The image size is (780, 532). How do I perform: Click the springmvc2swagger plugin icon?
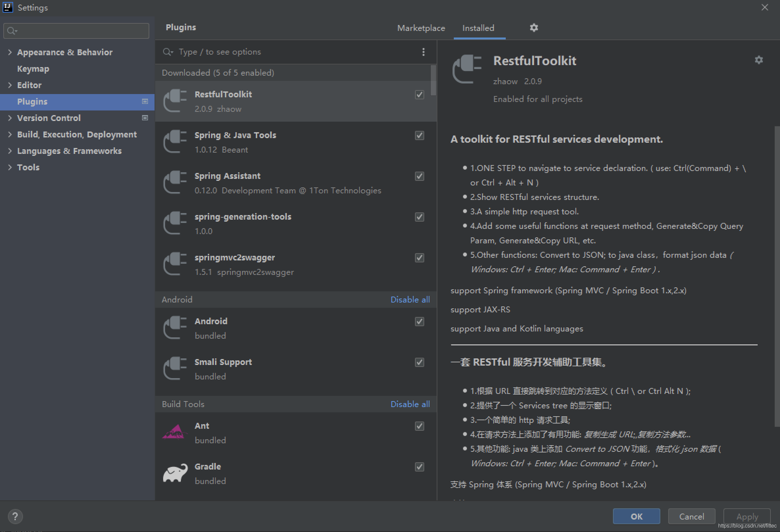(x=175, y=264)
